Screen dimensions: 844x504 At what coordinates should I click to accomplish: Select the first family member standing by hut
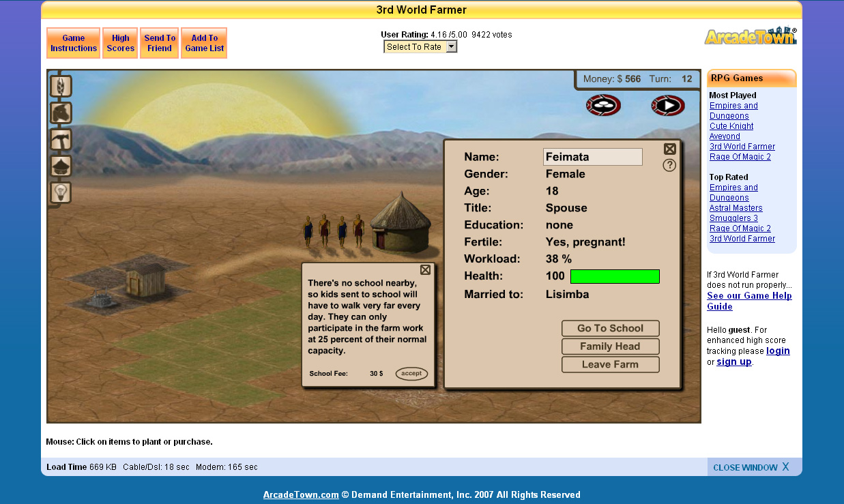[x=308, y=232]
